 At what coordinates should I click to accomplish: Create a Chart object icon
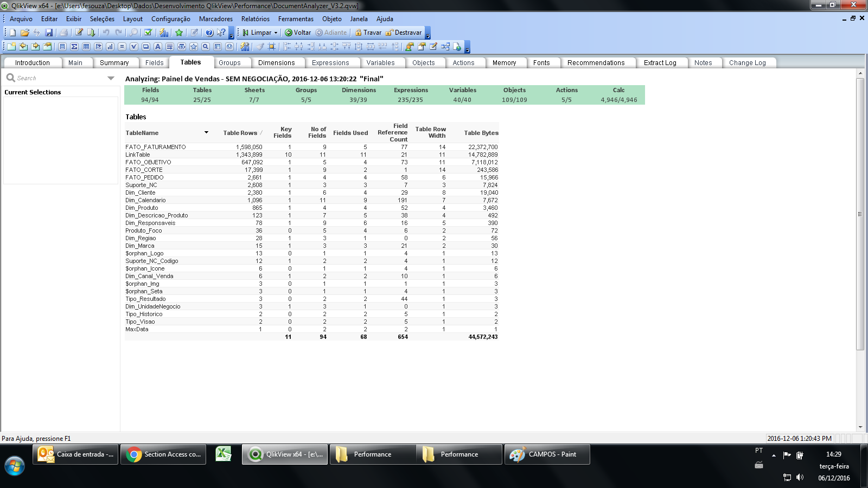coord(110,47)
